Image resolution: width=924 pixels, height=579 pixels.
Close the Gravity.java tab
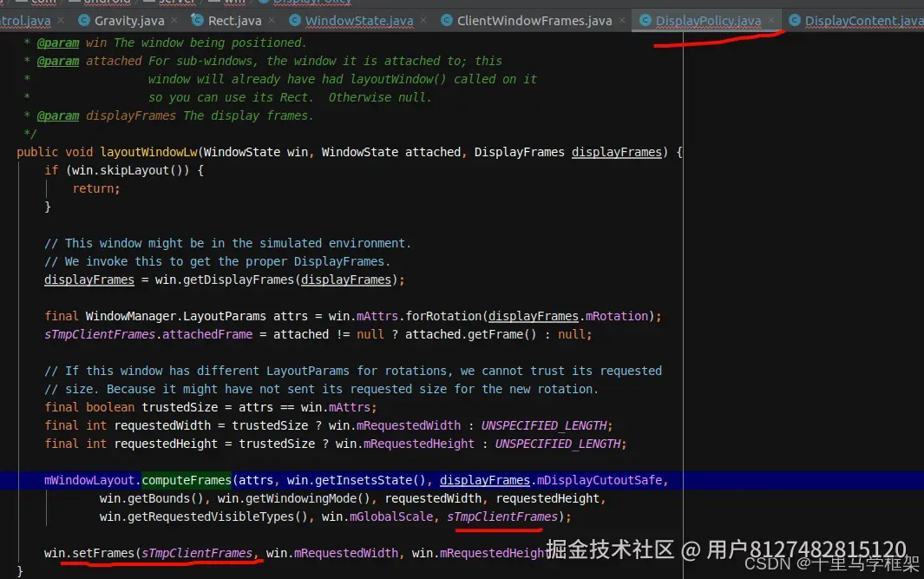(174, 21)
